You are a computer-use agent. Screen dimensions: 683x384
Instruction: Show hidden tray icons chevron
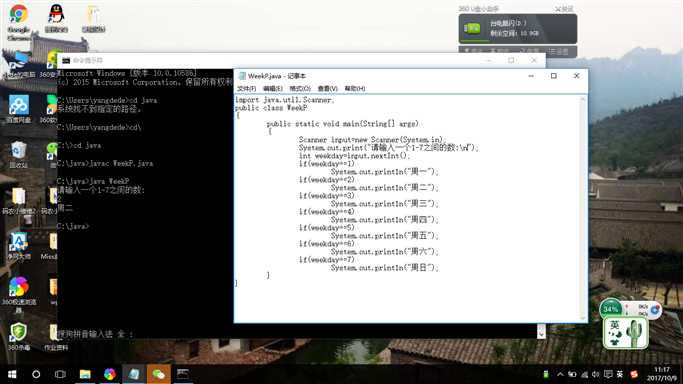[x=560, y=374]
